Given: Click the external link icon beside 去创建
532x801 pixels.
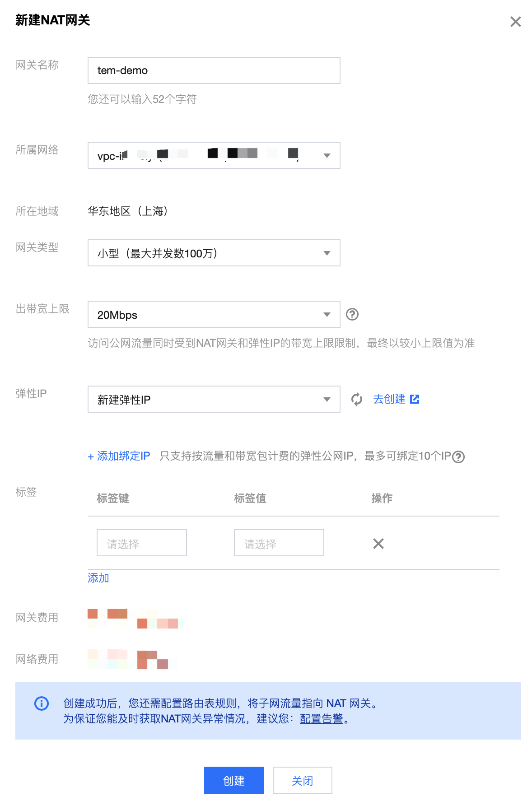Looking at the screenshot, I should 415,399.
